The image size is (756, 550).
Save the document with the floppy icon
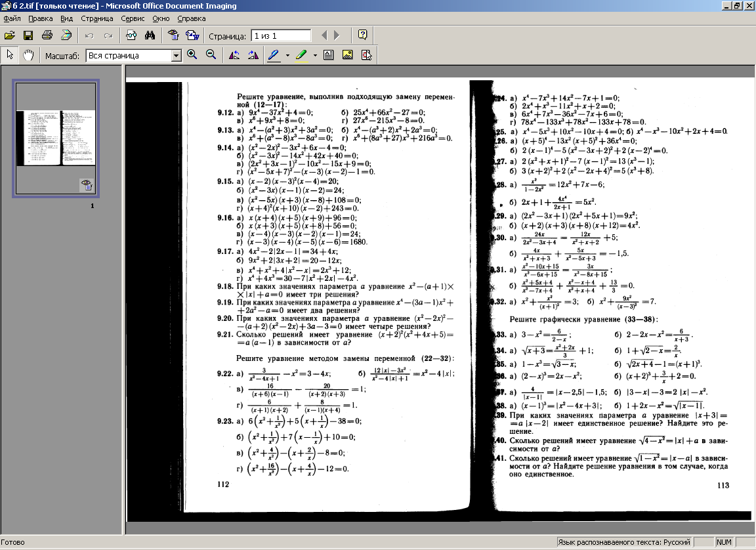28,35
